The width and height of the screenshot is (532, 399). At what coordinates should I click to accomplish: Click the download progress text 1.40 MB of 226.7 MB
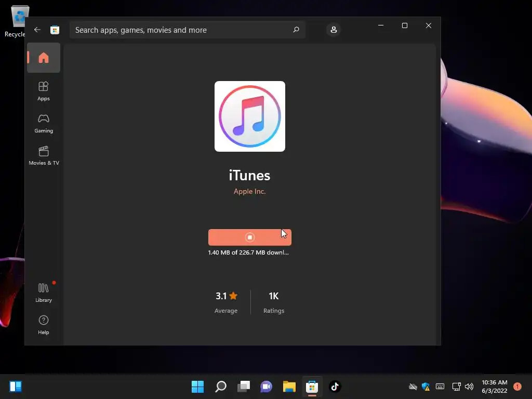pos(248,252)
